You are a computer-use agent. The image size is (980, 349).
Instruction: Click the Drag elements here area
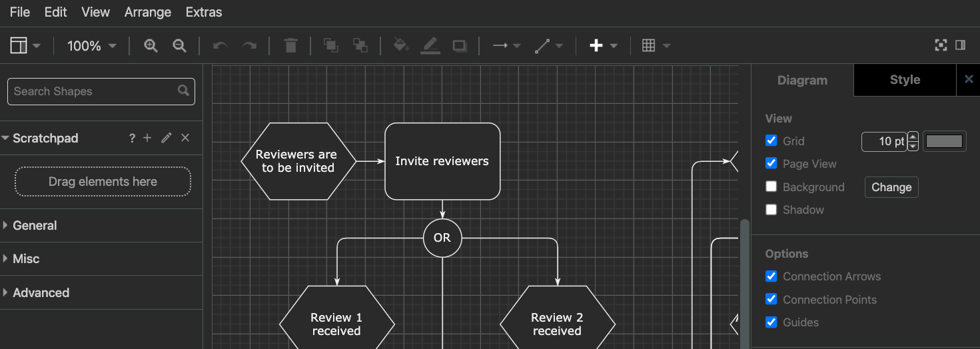point(103,182)
